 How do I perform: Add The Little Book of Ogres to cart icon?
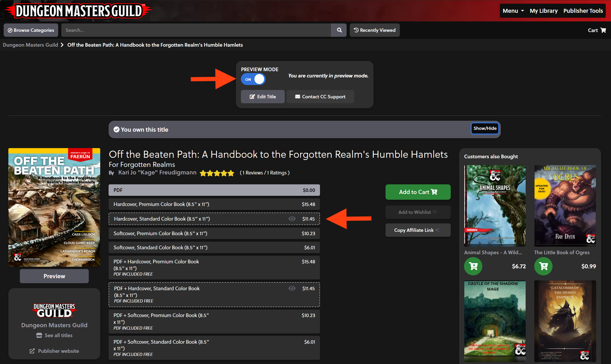[x=543, y=266]
